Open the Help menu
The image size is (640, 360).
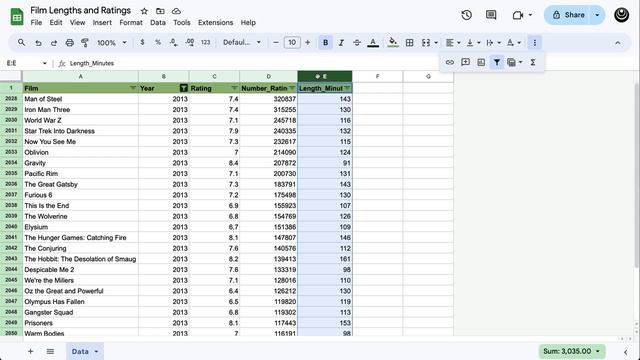click(x=248, y=22)
